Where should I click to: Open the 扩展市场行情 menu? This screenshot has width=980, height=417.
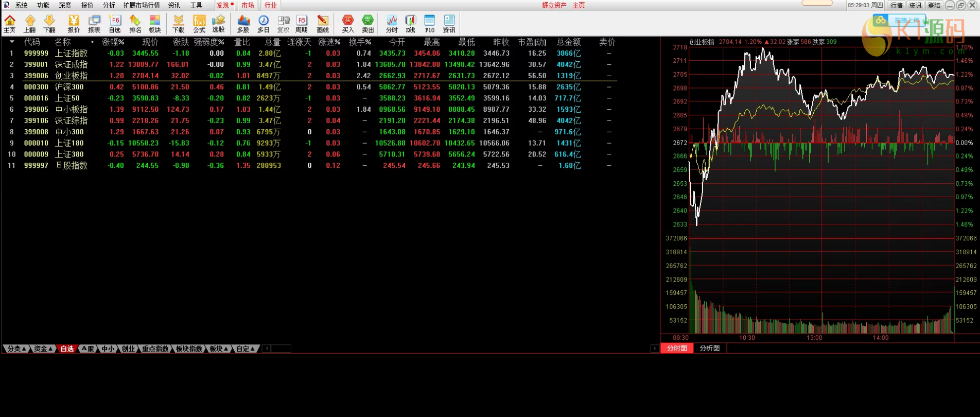tap(142, 5)
